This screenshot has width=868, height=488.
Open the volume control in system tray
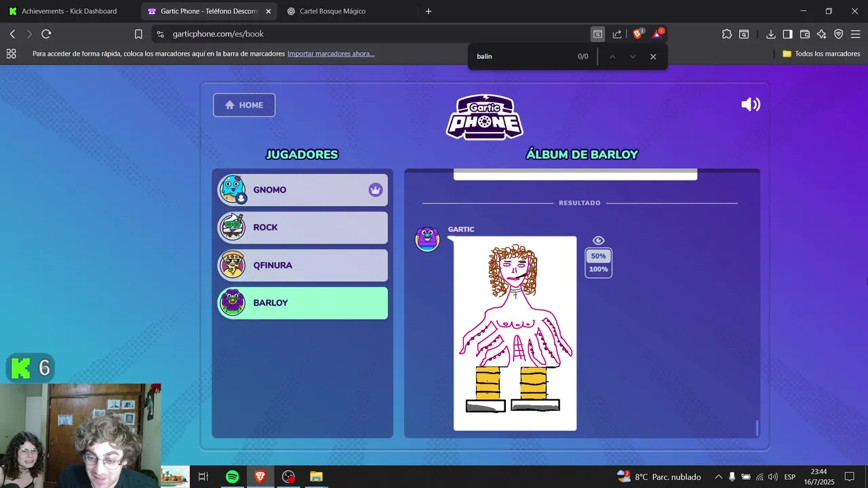click(x=772, y=476)
